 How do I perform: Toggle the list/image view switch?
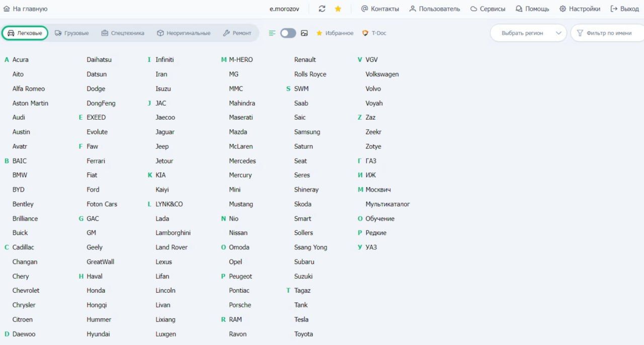coord(288,33)
